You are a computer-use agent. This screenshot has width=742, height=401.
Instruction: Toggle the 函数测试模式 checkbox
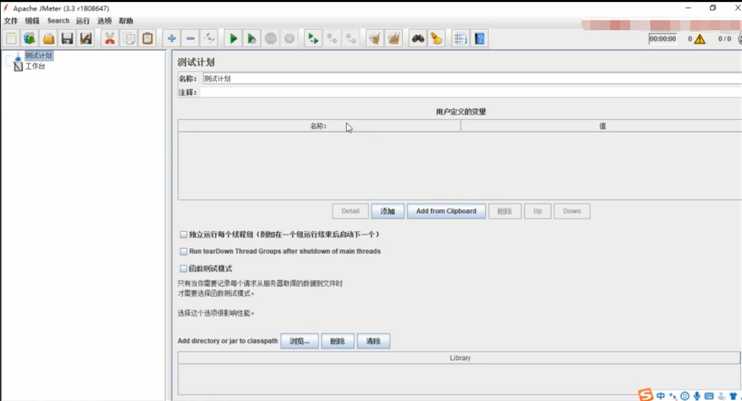[184, 268]
